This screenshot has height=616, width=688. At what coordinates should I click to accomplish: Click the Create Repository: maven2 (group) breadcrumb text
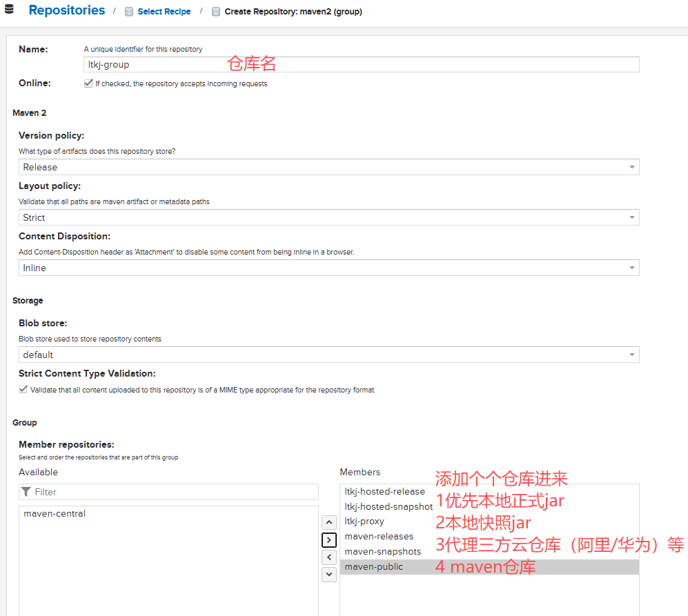coord(293,12)
